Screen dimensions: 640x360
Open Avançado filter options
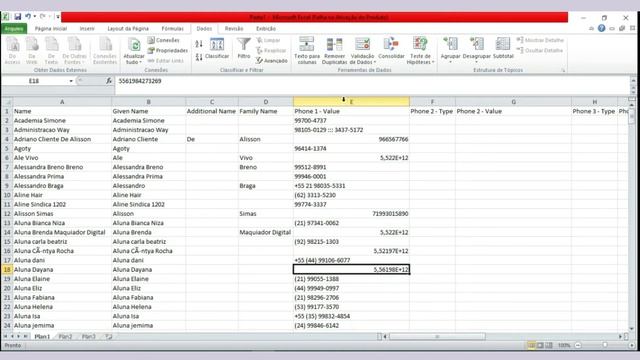coord(272,60)
